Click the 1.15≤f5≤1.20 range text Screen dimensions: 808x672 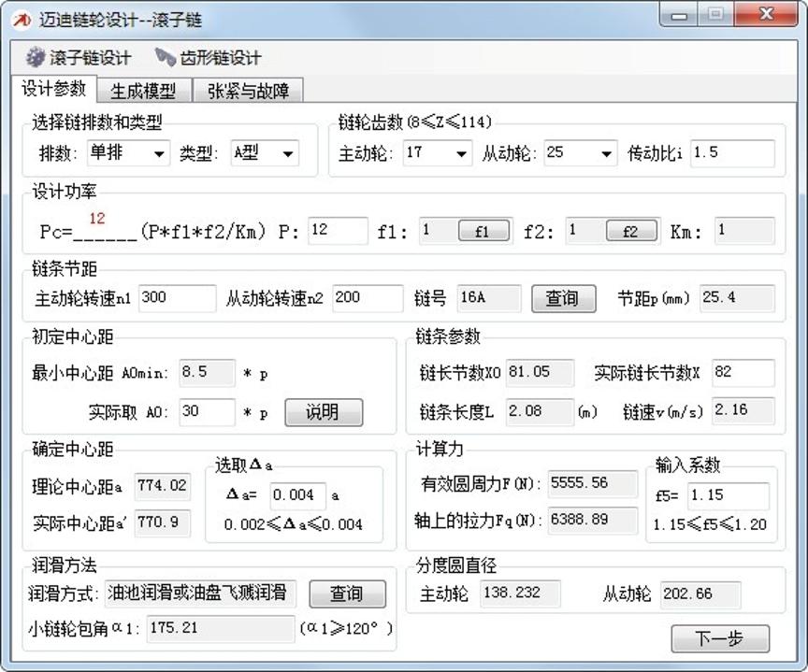[x=710, y=524]
